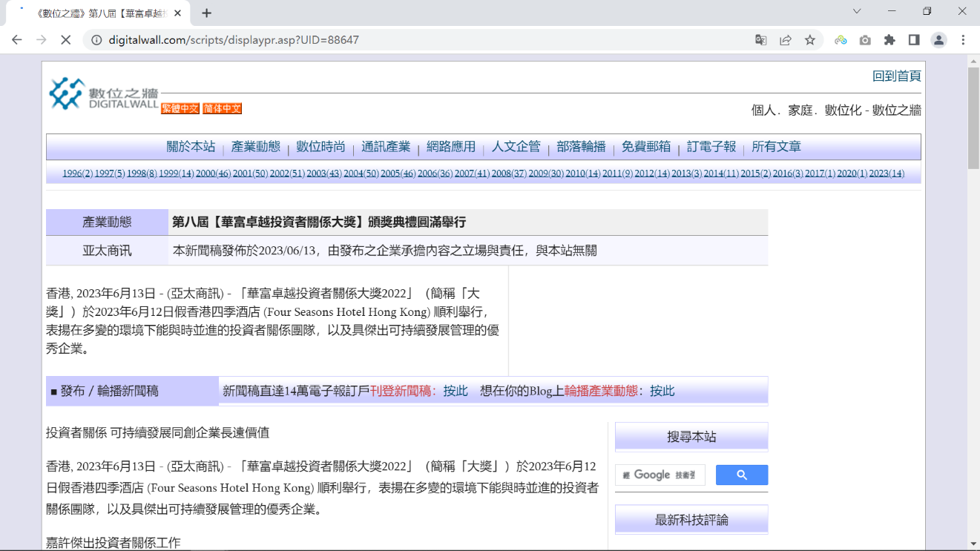Screen dimensions: 980x551
Task: Open a new browser tab
Action: point(207,13)
